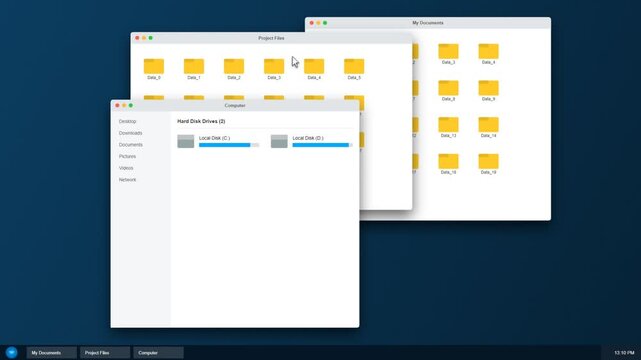Select the Data_18 folder in My Documents
This screenshot has height=360, width=641.
coord(448,161)
